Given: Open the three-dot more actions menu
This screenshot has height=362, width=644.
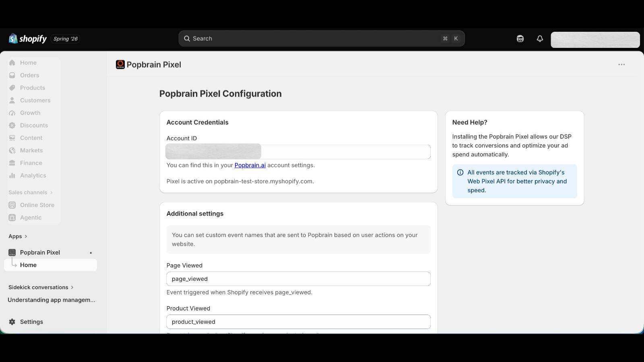Looking at the screenshot, I should pyautogui.click(x=621, y=64).
